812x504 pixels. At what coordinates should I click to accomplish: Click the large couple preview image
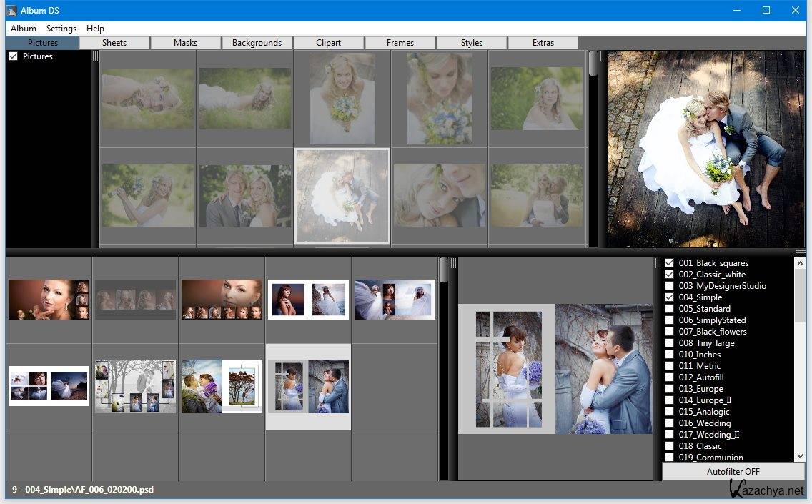pyautogui.click(x=705, y=149)
